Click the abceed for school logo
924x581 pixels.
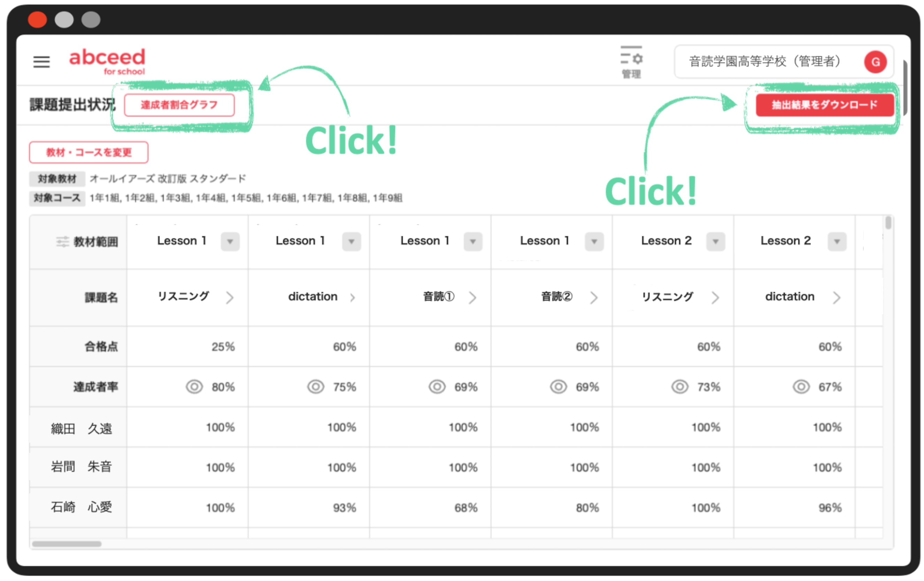[107, 61]
